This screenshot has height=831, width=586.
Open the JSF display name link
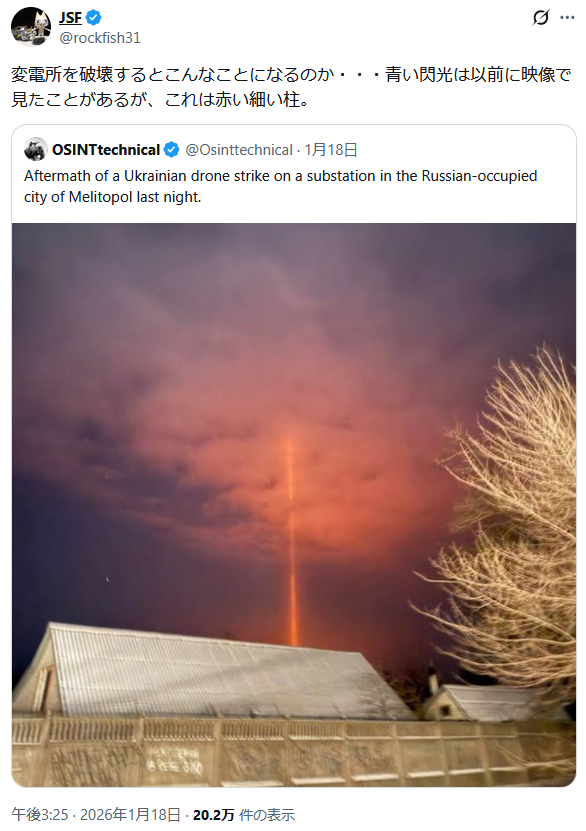click(x=70, y=17)
